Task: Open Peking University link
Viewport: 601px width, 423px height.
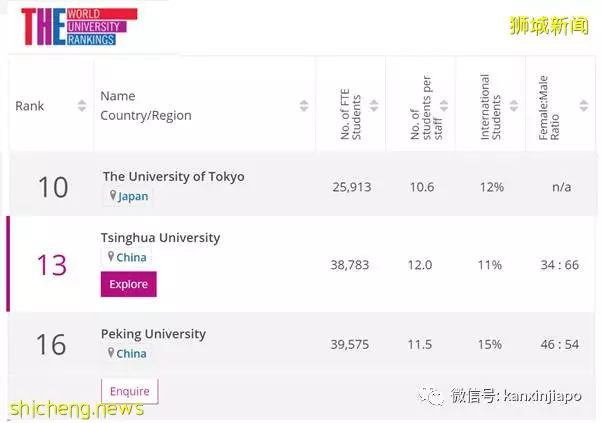Action: click(x=153, y=334)
